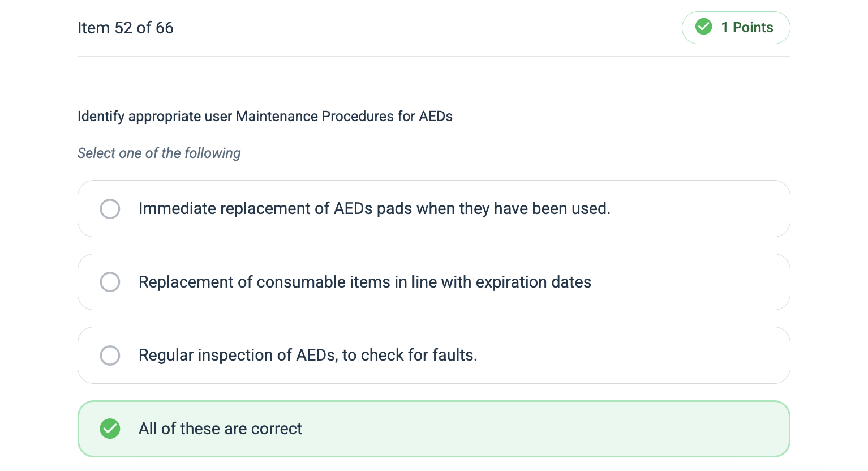Click the word 'AEDs' in the question prompt
The image size is (868, 471).
(436, 116)
